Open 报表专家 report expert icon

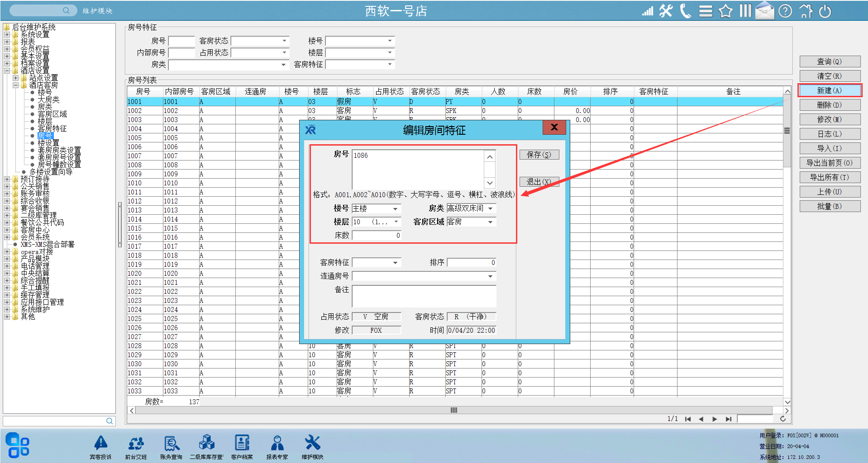click(x=277, y=447)
